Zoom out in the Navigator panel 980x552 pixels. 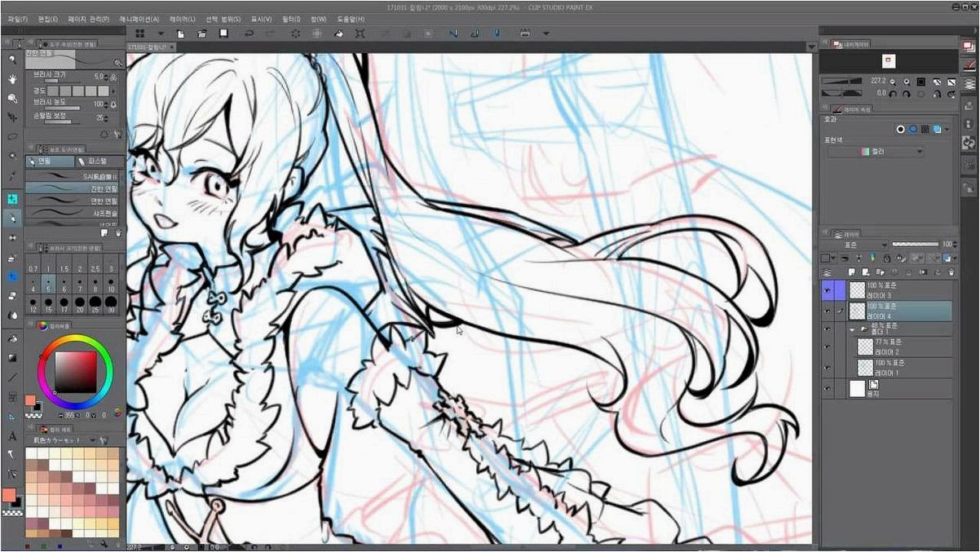[894, 82]
